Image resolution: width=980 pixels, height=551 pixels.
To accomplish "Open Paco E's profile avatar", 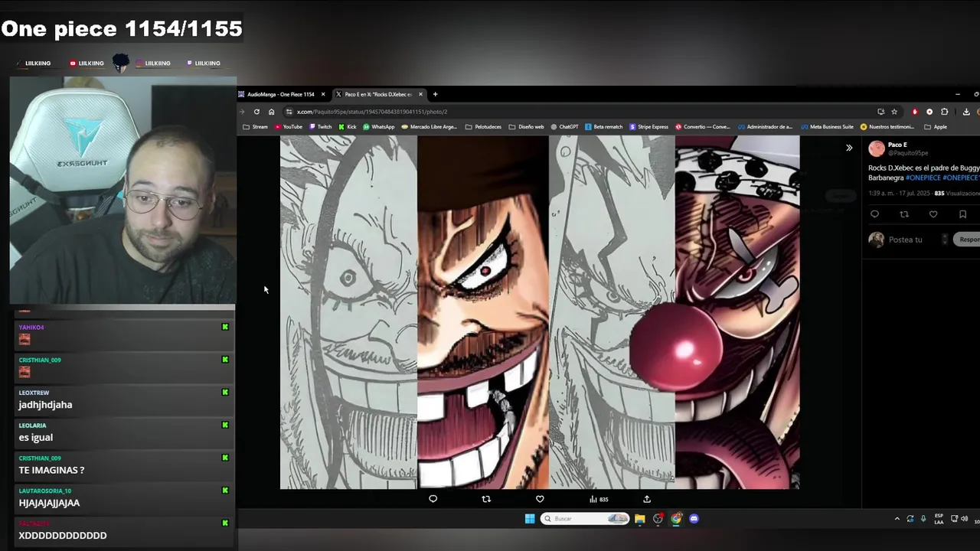I will 877,148.
